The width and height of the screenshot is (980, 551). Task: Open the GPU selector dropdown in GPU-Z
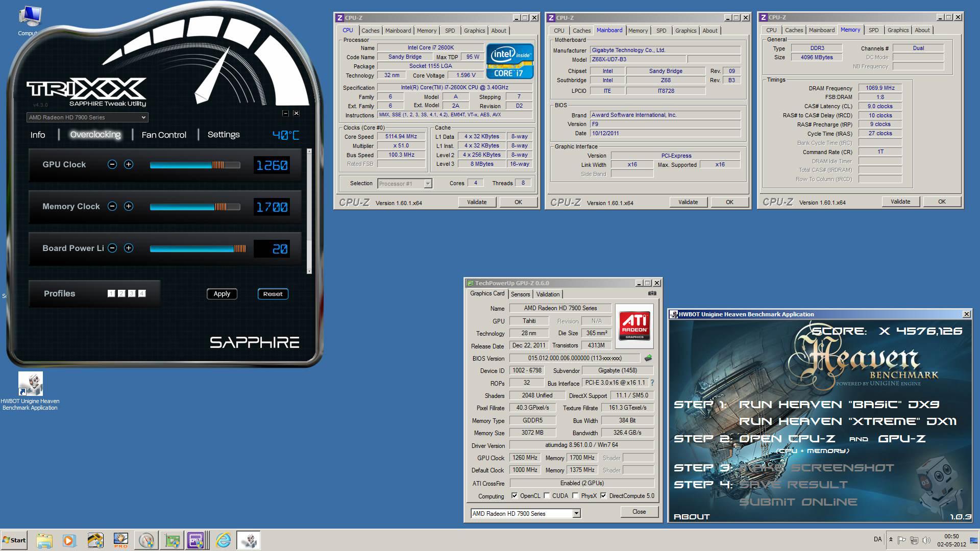526,513
